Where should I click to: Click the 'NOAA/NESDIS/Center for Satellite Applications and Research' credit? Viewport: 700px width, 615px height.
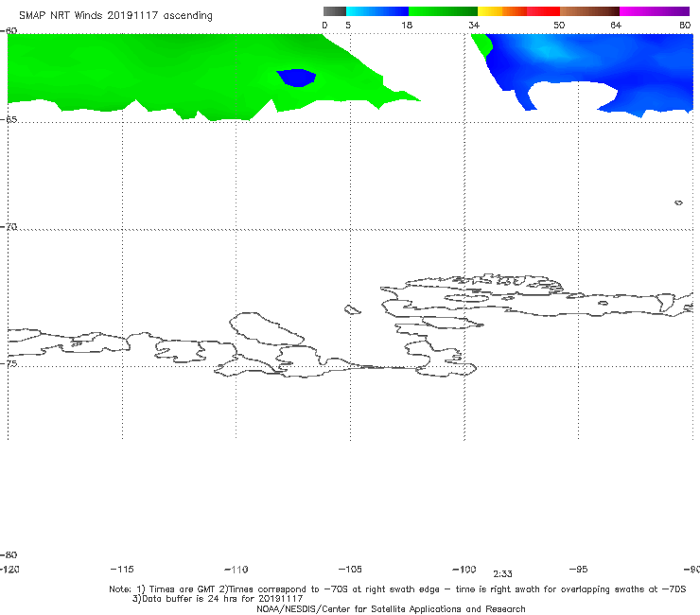[391, 608]
